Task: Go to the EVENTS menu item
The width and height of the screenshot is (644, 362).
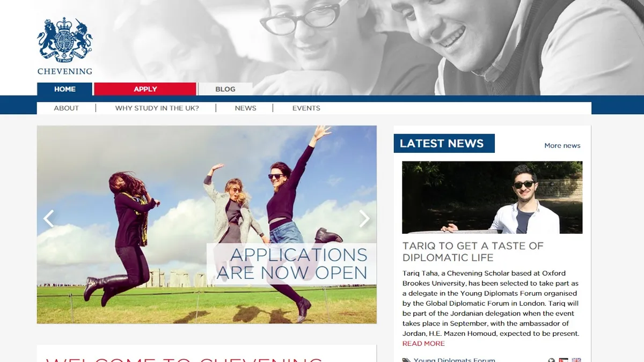Action: [306, 108]
